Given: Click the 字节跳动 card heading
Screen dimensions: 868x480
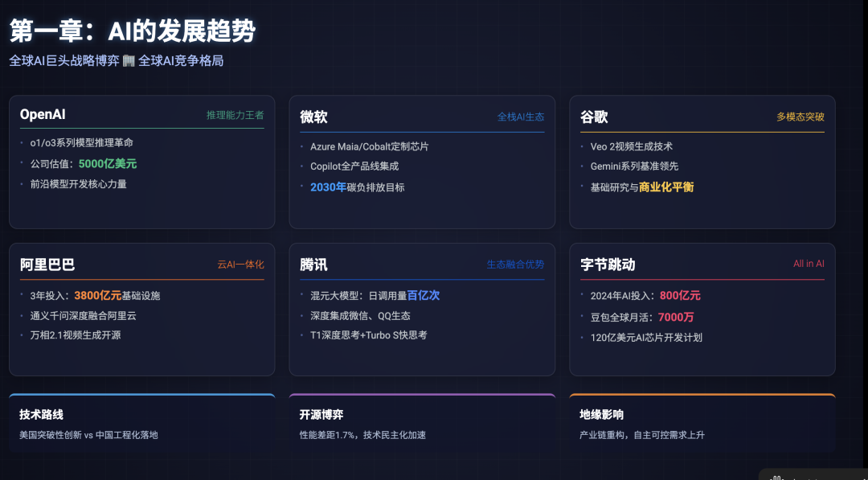Looking at the screenshot, I should [x=608, y=265].
